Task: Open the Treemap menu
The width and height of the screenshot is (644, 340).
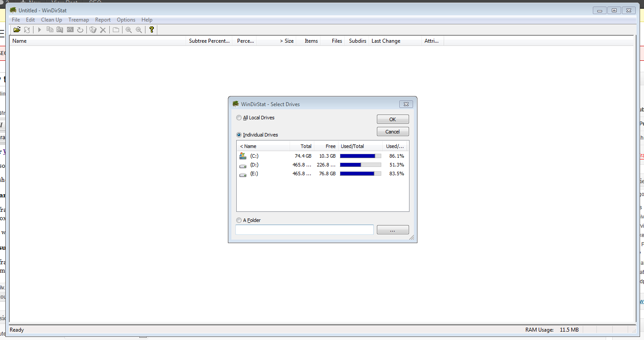Action: click(x=78, y=20)
